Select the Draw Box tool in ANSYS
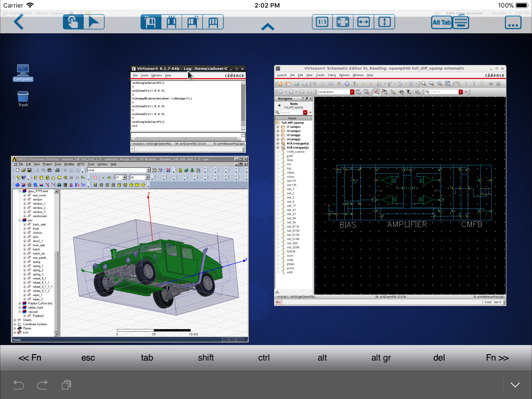 (35, 178)
